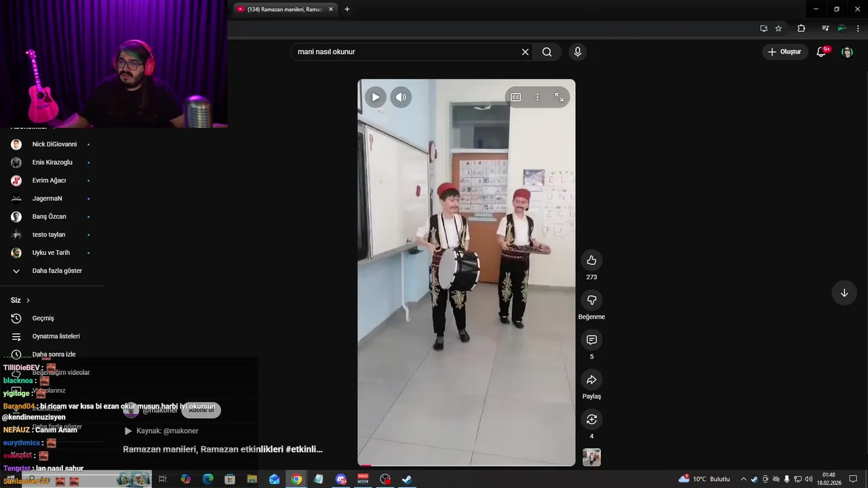The image size is (868, 488).
Task: Remix this Short
Action: point(591,420)
